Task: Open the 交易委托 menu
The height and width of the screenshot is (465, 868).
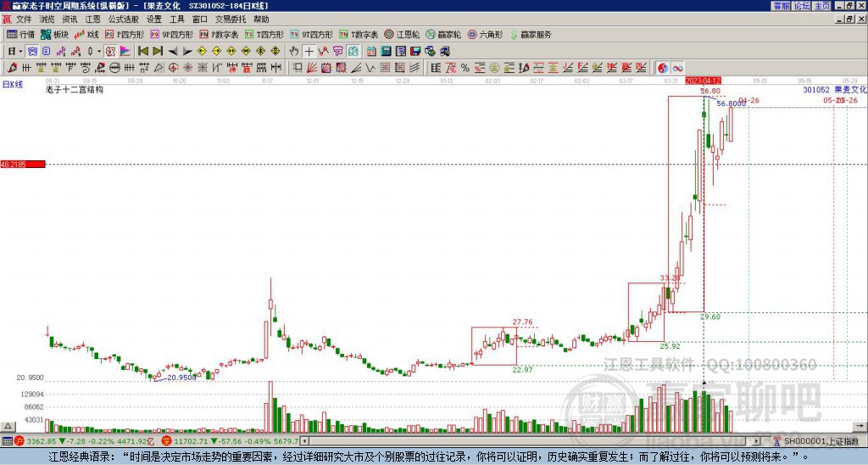Action: tap(231, 20)
